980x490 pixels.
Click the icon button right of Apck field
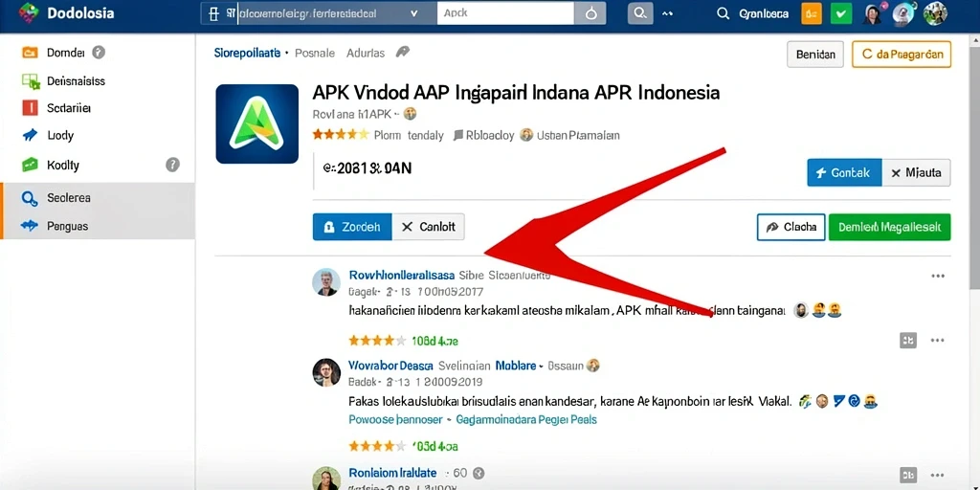coord(590,13)
